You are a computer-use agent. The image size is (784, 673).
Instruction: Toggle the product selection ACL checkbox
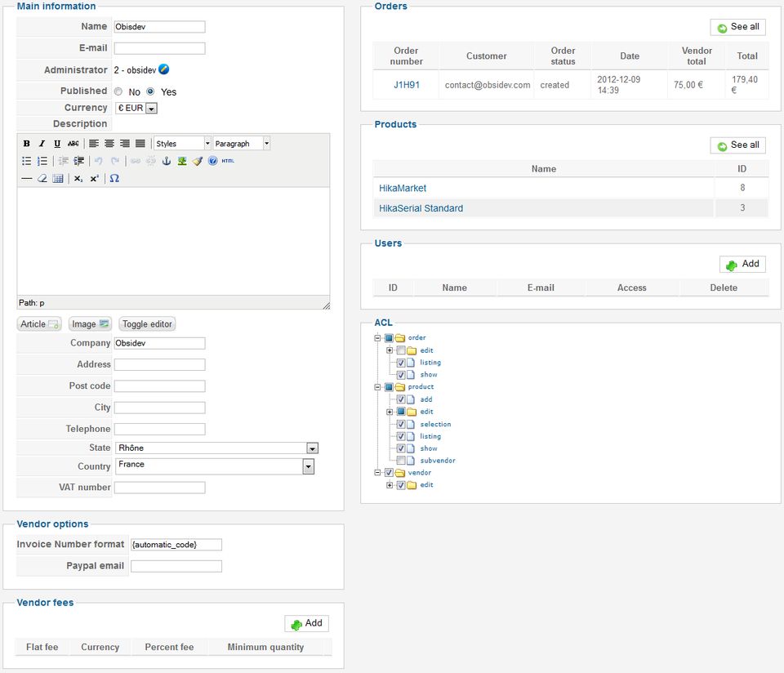coord(401,424)
